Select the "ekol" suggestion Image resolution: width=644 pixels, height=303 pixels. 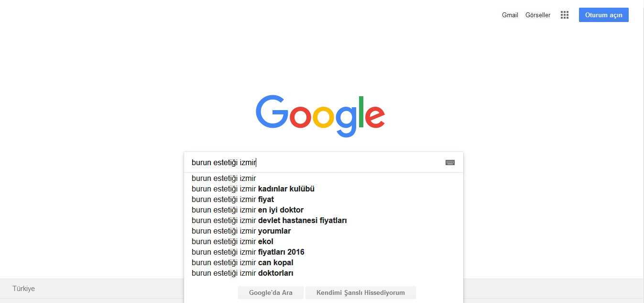pos(324,242)
